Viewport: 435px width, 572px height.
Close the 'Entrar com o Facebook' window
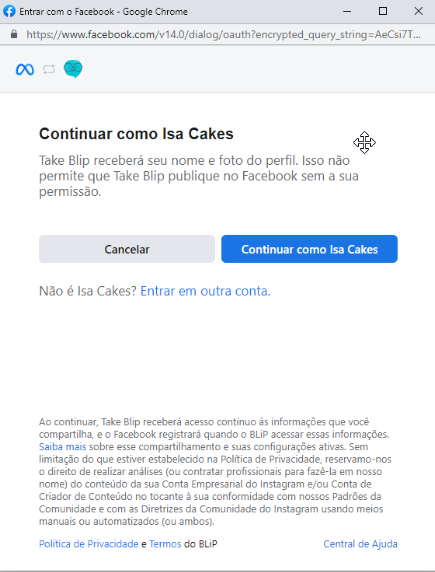419,11
